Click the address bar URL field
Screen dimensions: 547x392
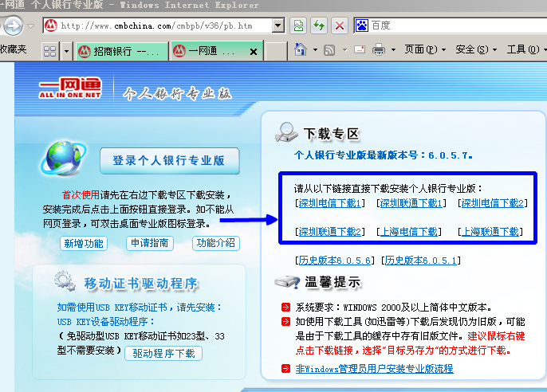click(x=164, y=25)
